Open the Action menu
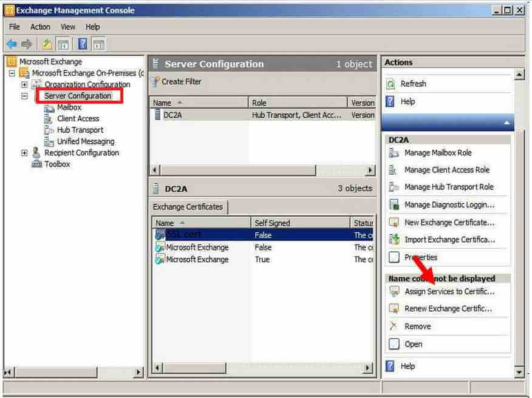This screenshot has width=532, height=398. pos(40,27)
